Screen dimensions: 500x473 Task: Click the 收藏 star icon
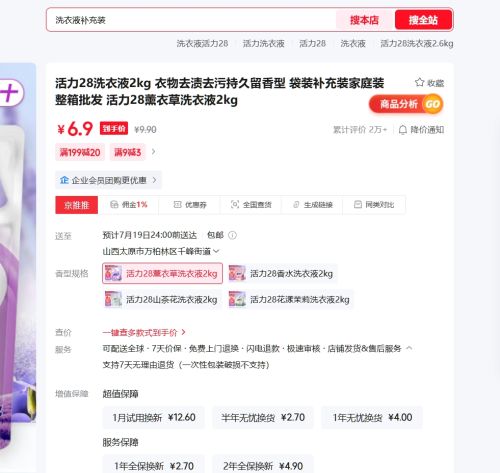[419, 82]
